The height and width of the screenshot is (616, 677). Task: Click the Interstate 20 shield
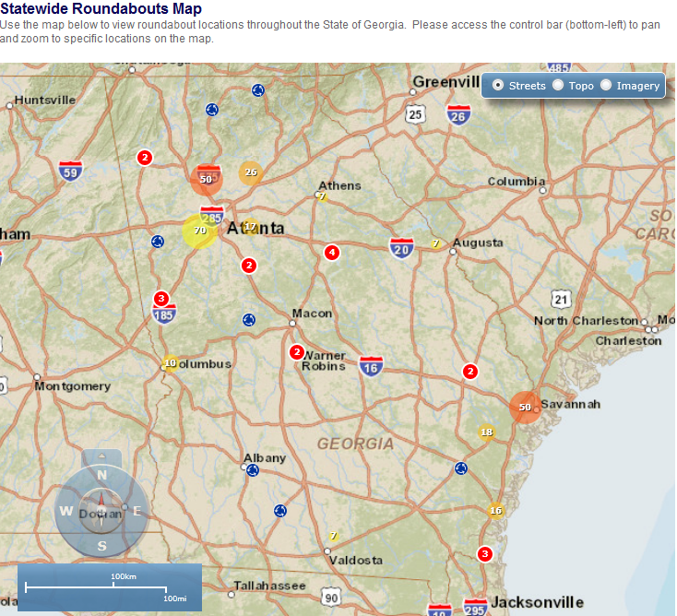[401, 248]
